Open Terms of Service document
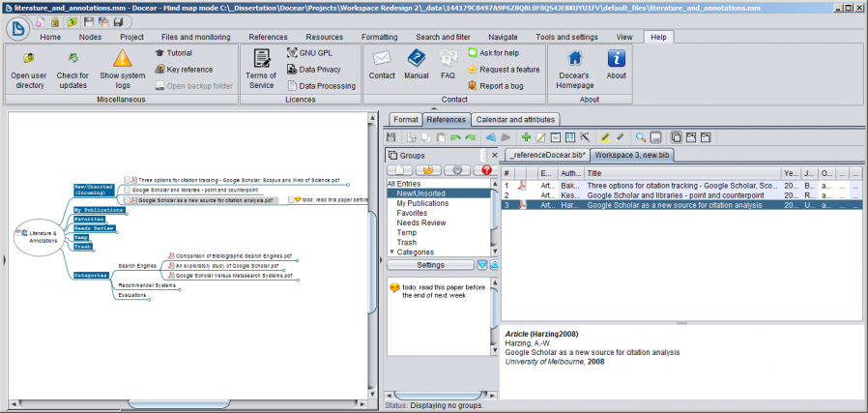 pos(261,70)
